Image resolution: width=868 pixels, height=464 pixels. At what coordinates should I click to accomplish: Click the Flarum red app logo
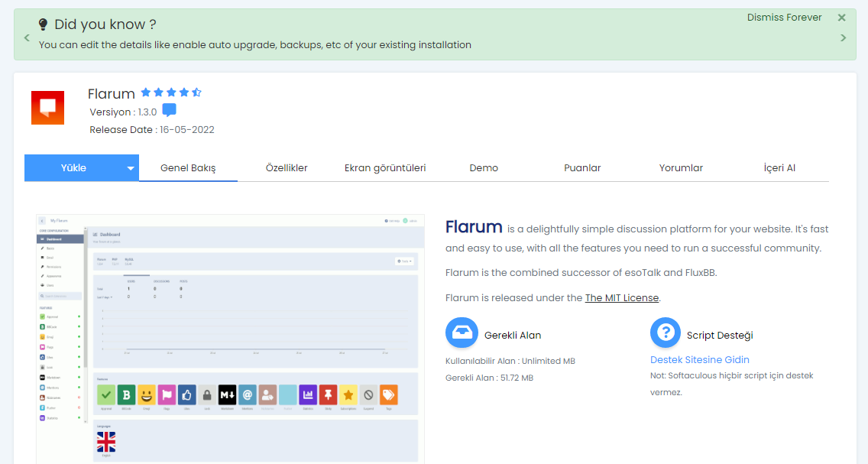click(47, 108)
